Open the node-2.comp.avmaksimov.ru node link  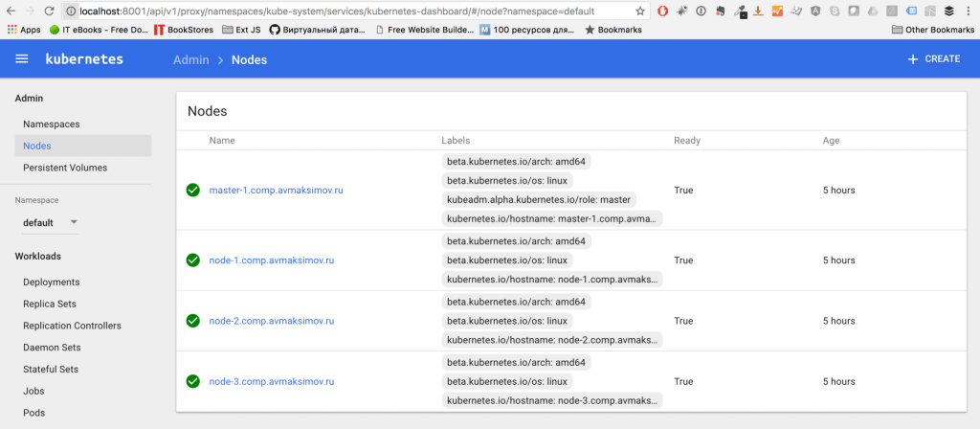[x=272, y=321]
